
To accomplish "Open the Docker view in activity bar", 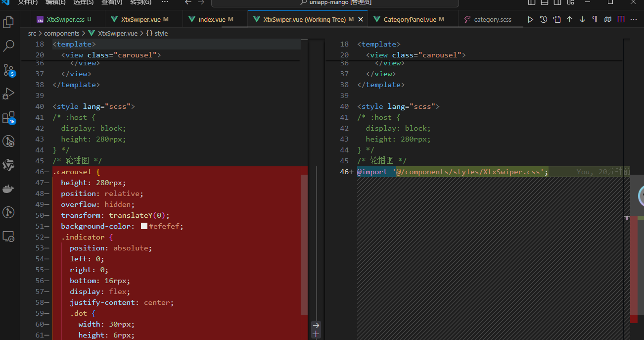I will click(8, 189).
